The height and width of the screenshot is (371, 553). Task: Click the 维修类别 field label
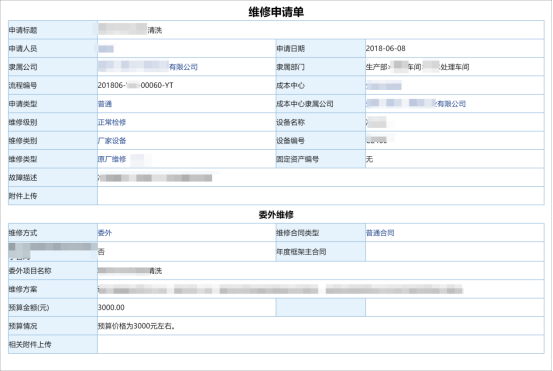[x=23, y=141]
